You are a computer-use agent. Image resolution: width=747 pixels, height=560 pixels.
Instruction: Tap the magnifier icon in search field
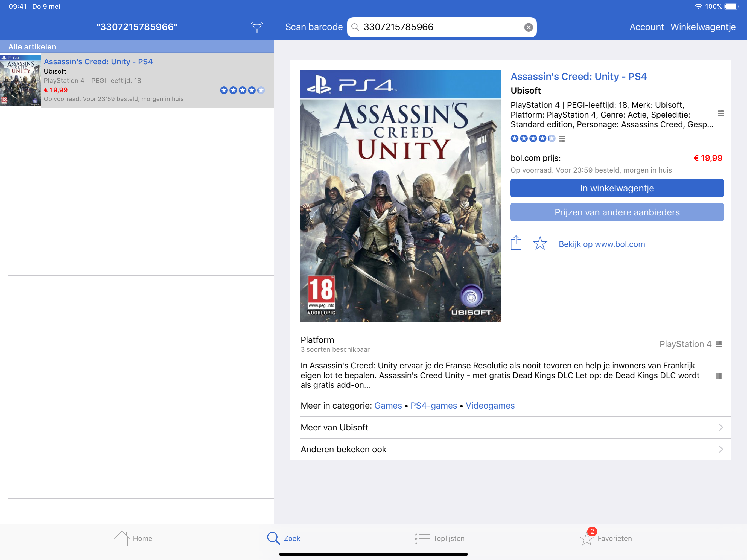pyautogui.click(x=355, y=27)
